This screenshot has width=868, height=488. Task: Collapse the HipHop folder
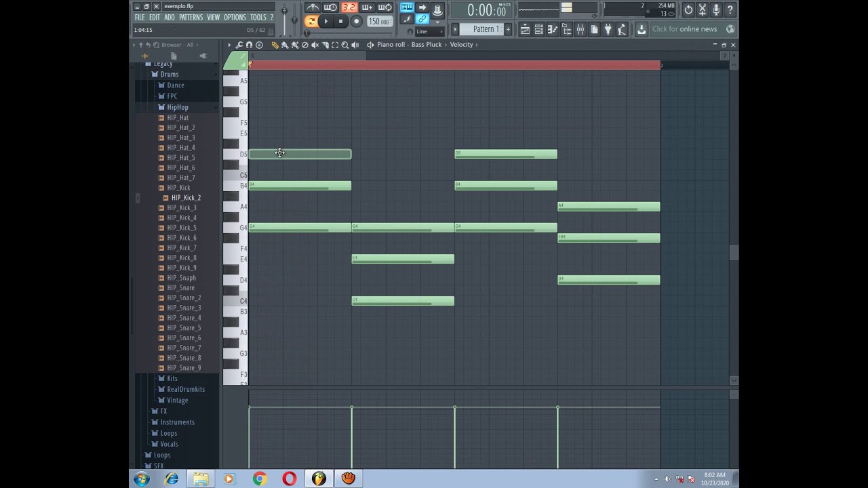(174, 107)
